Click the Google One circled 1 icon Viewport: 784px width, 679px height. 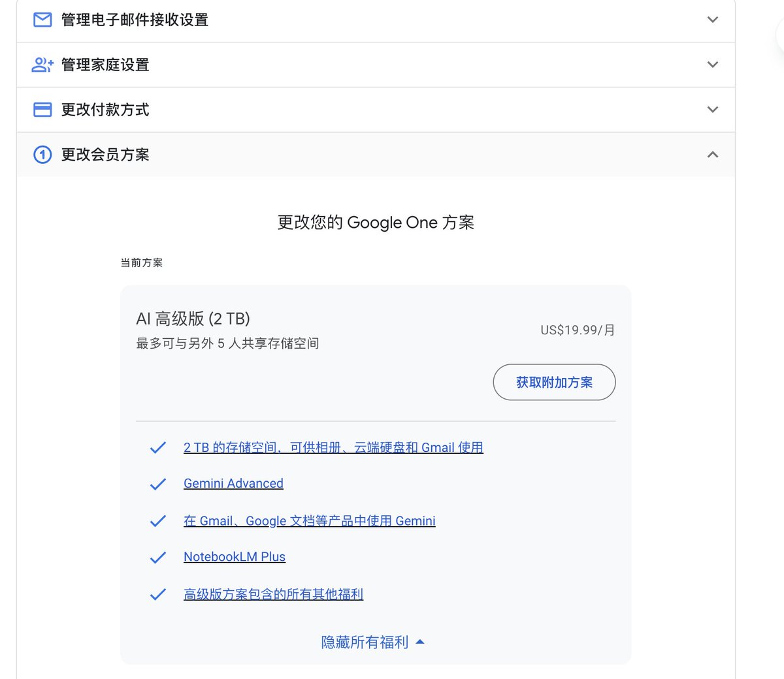click(x=42, y=155)
